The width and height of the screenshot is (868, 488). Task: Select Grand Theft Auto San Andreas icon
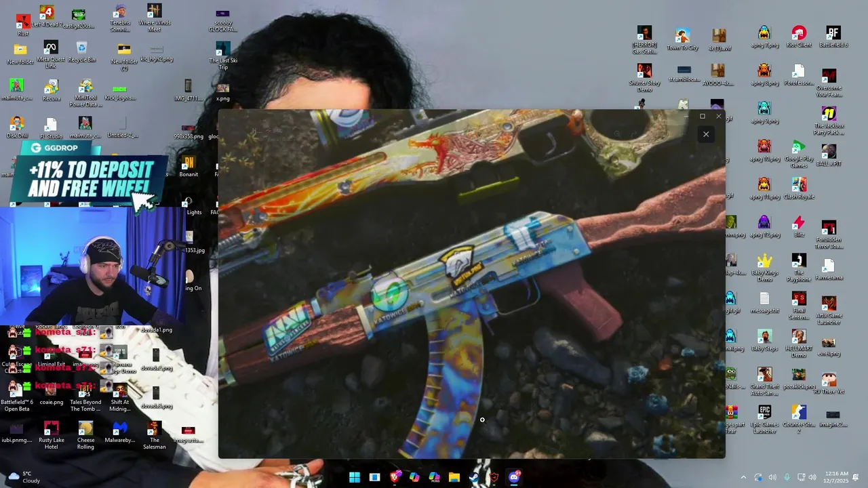(765, 381)
